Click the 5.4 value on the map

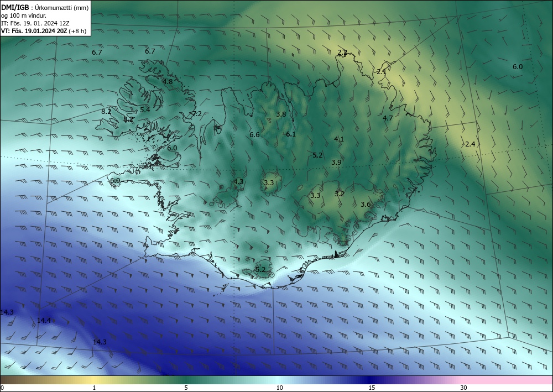click(x=145, y=109)
